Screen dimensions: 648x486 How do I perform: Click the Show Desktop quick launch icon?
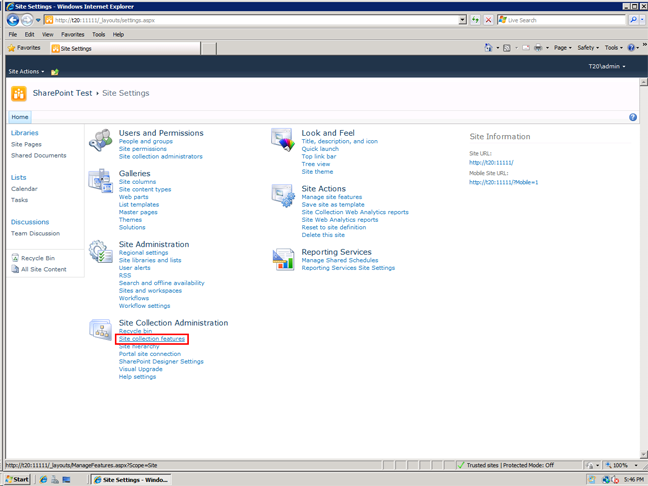tap(66, 479)
